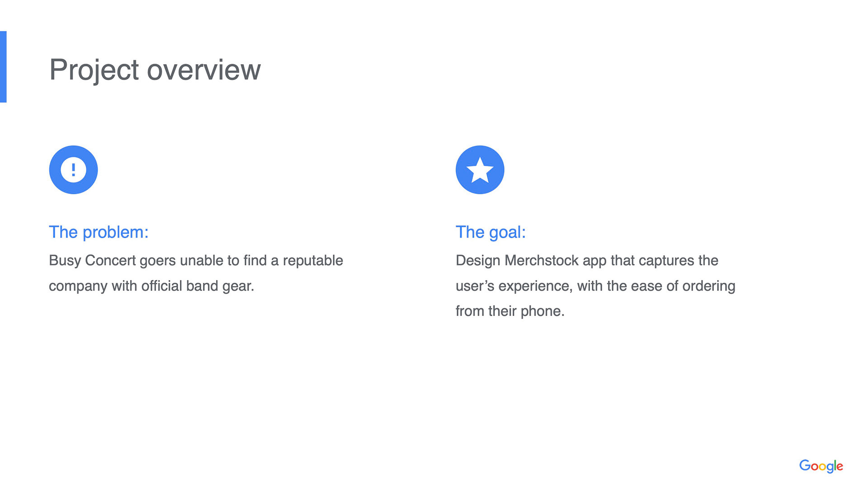Click the word 'Project' in the title
Viewport: 868px width, 488px height.
[x=94, y=70]
